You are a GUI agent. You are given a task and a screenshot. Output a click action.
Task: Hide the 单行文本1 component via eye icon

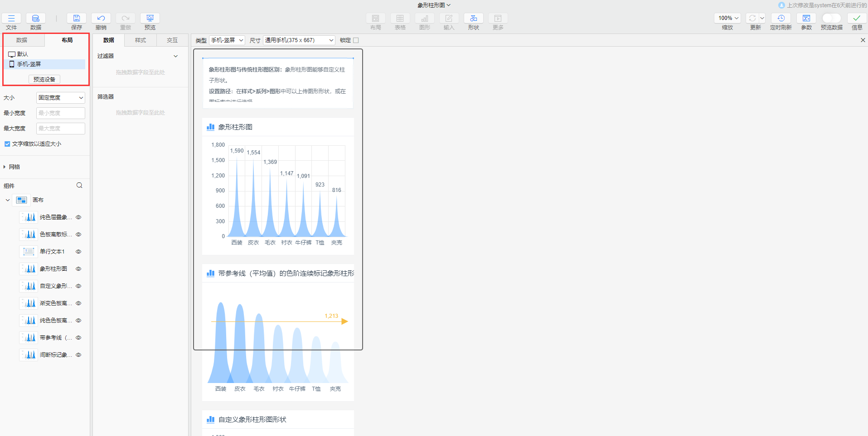pos(78,252)
